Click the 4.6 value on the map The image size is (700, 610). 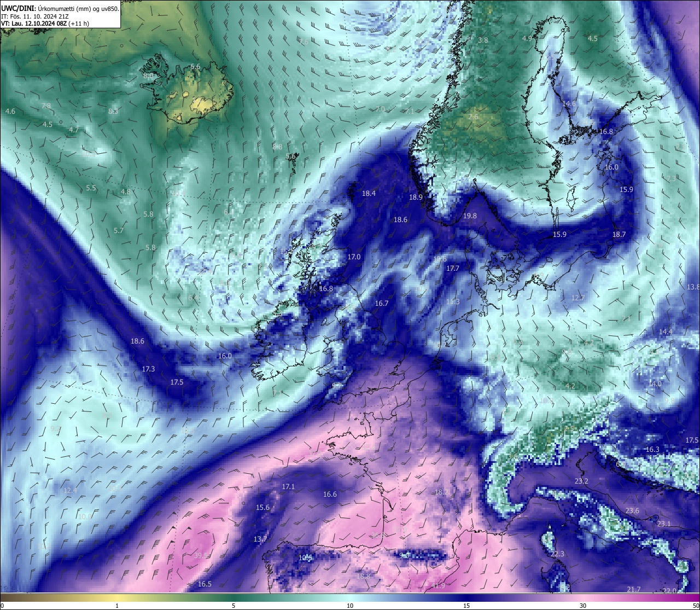[10, 112]
